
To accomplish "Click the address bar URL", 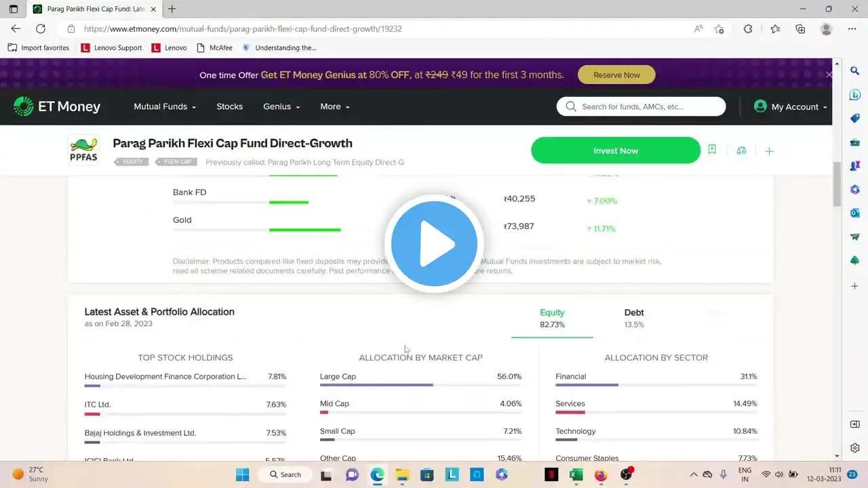I will point(243,29).
